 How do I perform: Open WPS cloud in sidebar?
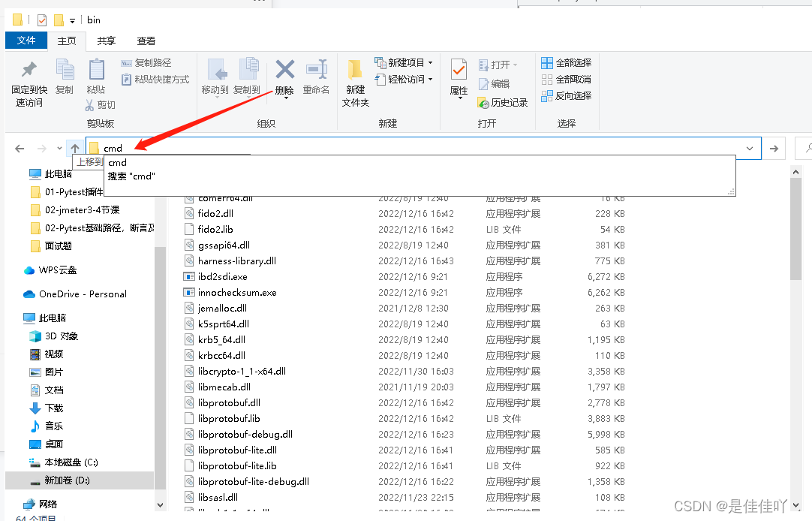pos(51,270)
